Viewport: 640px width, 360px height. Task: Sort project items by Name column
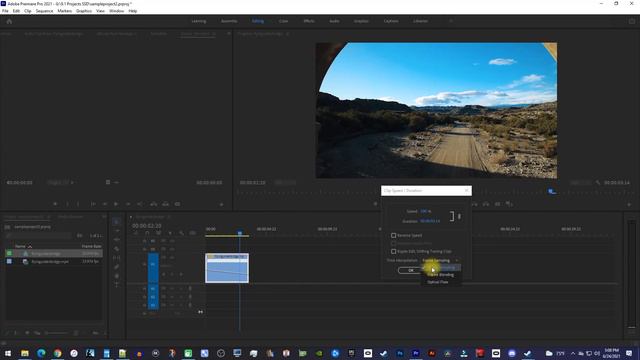click(x=20, y=246)
